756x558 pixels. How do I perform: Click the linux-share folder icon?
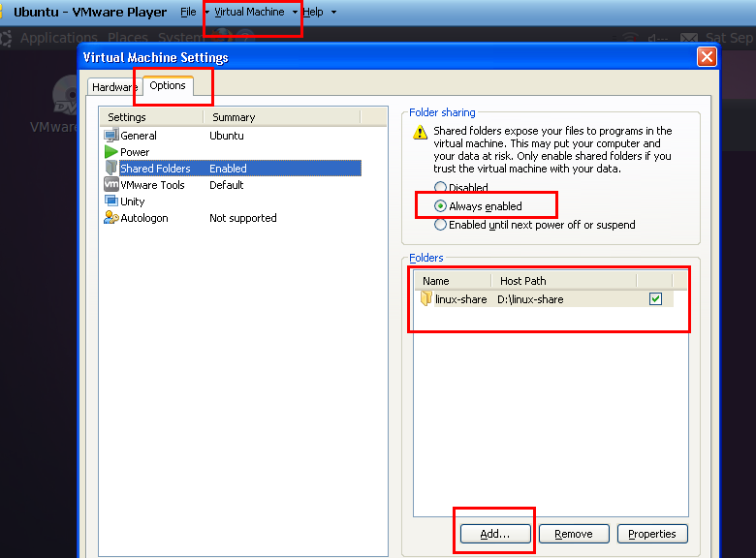pos(425,298)
